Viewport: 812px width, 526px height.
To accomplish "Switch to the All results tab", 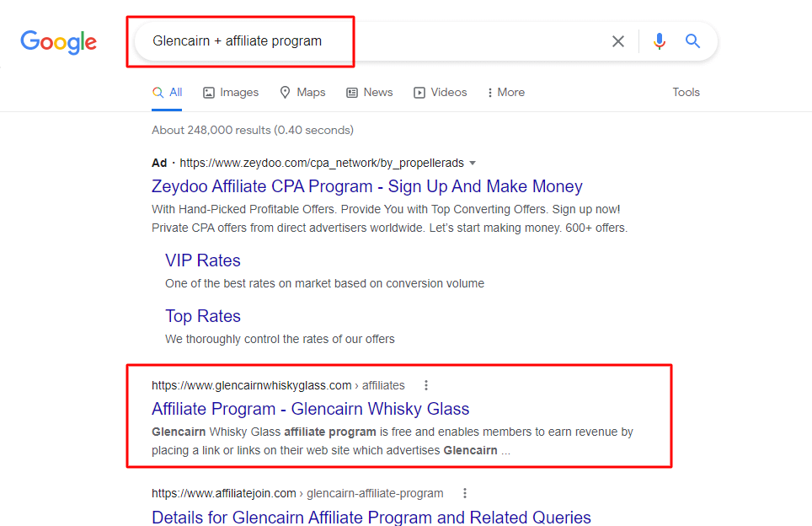I will [167, 92].
